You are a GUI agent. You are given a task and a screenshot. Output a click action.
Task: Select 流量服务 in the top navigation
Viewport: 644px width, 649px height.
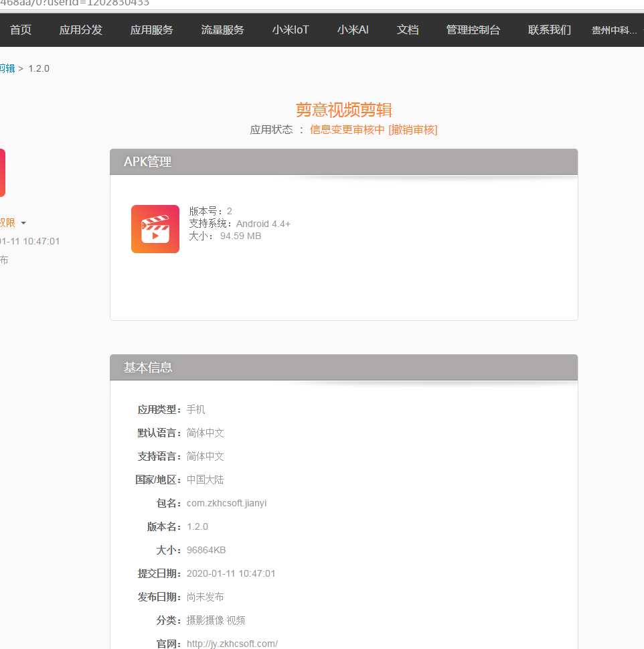222,29
